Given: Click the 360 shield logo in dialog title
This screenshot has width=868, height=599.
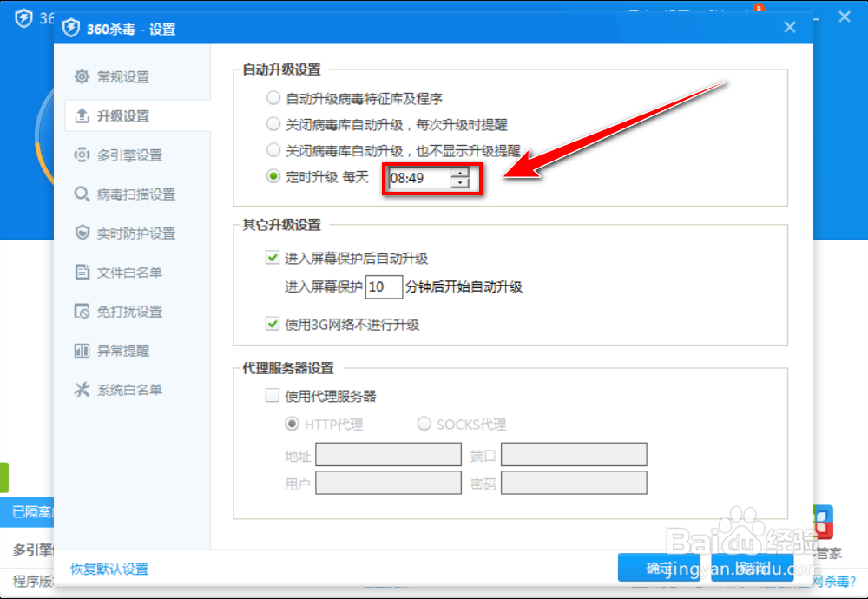Looking at the screenshot, I should pos(71,28).
